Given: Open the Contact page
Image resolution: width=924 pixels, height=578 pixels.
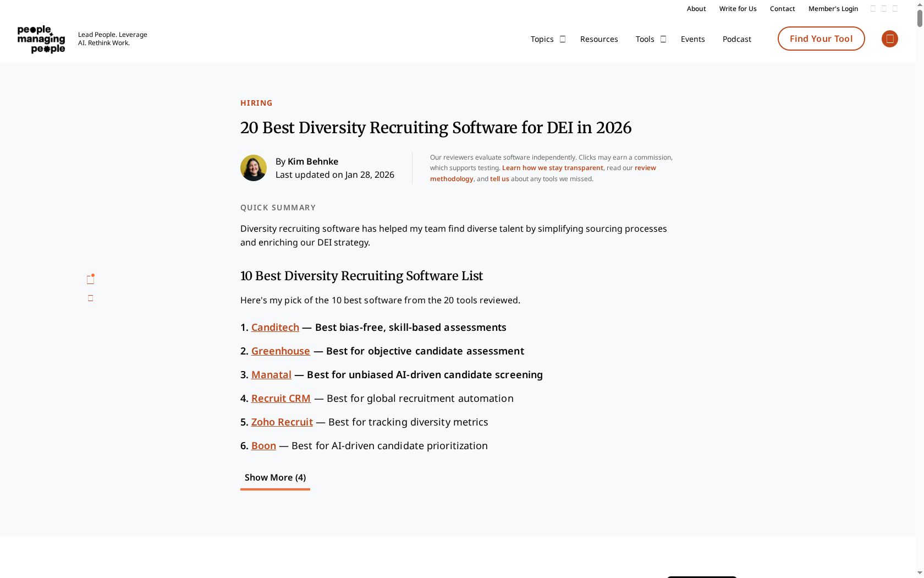Looking at the screenshot, I should (x=782, y=8).
